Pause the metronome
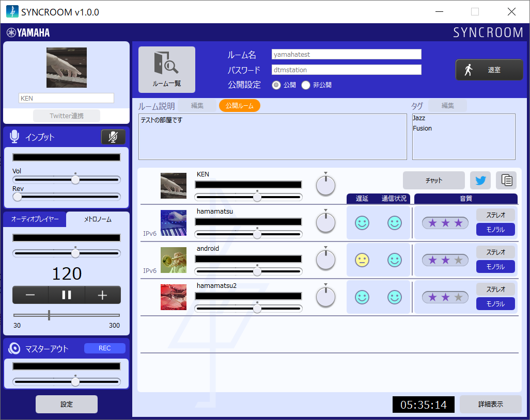The height and width of the screenshot is (420, 530). 67,295
